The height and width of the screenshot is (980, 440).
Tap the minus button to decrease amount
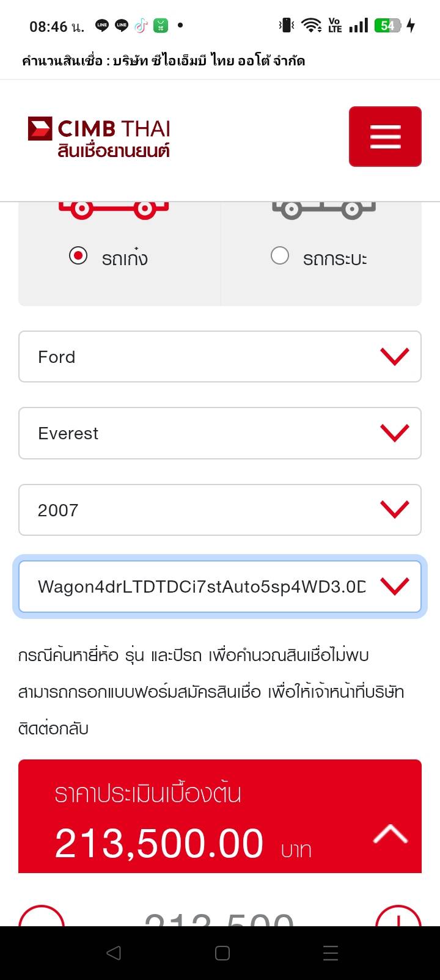(42, 918)
